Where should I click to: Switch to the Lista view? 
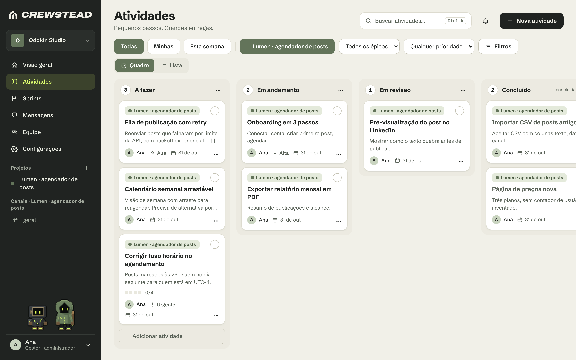tap(172, 65)
